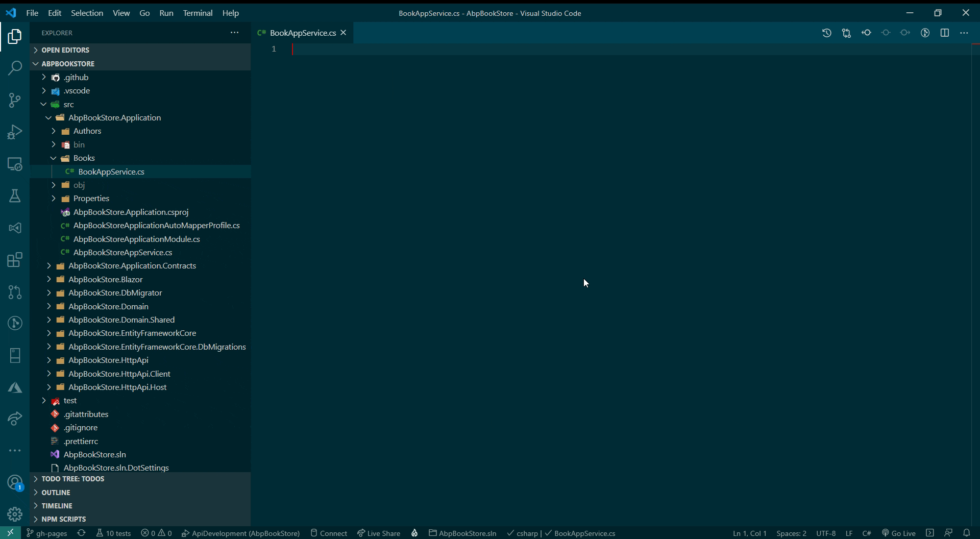Open the GitHub Pull Requests view
The width and height of the screenshot is (980, 539).
tap(15, 292)
